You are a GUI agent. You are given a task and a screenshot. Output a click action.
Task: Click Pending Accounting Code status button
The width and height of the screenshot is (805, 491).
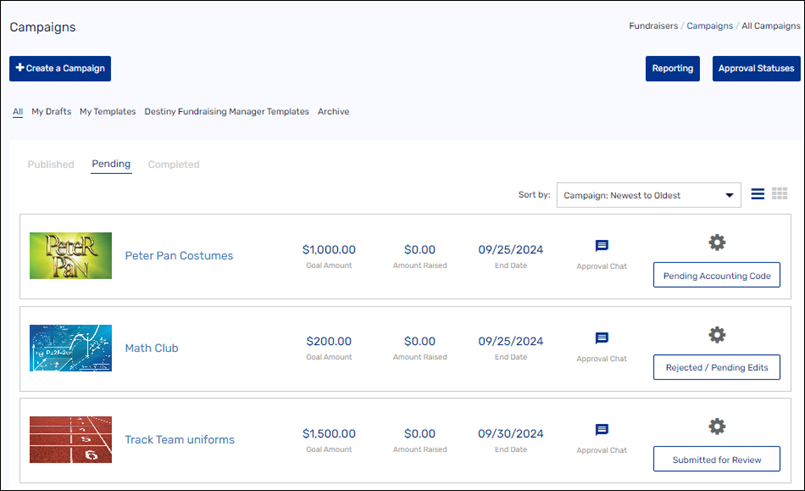point(716,275)
